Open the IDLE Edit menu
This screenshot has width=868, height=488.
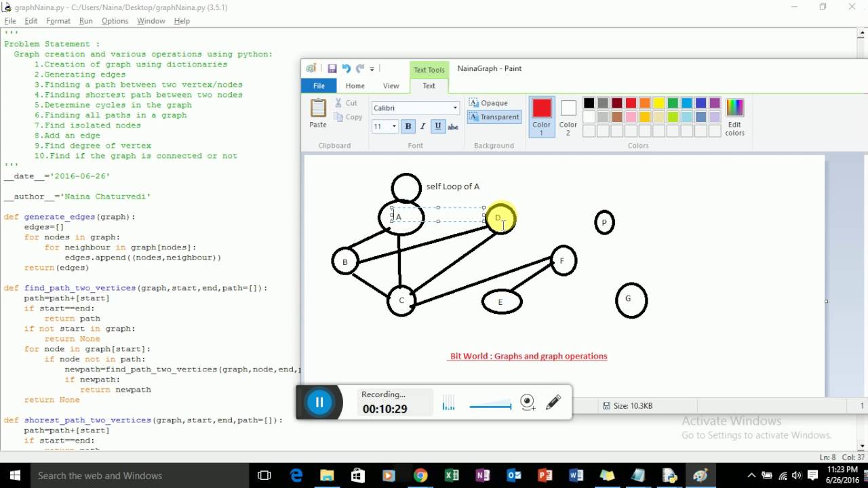tap(31, 21)
